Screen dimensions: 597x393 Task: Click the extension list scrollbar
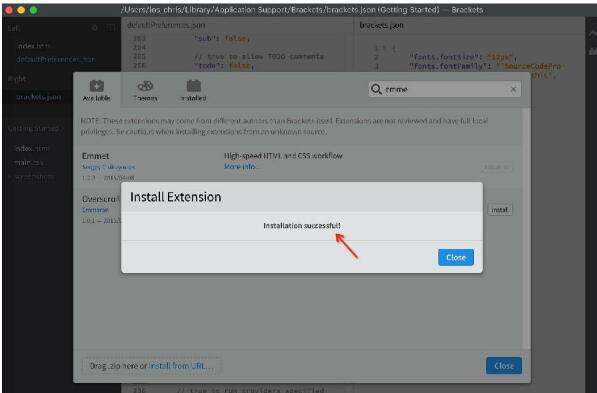[x=526, y=228]
